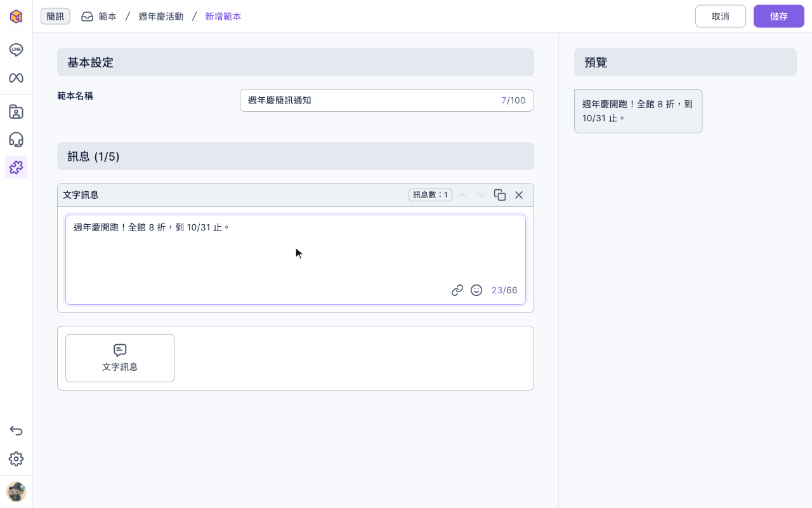Click the 文字訊息 block title
This screenshot has height=508, width=812.
[x=81, y=195]
